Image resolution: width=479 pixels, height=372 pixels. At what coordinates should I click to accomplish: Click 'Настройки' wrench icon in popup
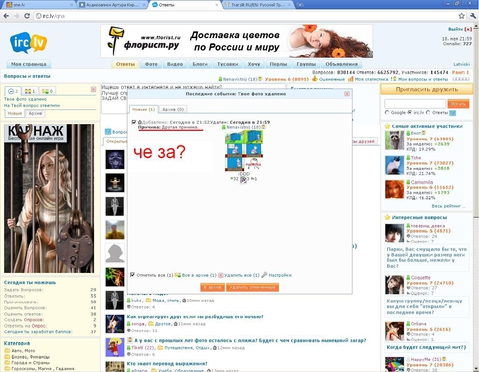tap(264, 275)
